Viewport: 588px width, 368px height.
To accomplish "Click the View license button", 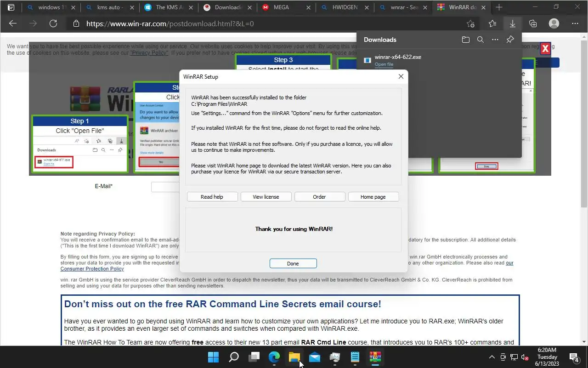I will coord(266,197).
